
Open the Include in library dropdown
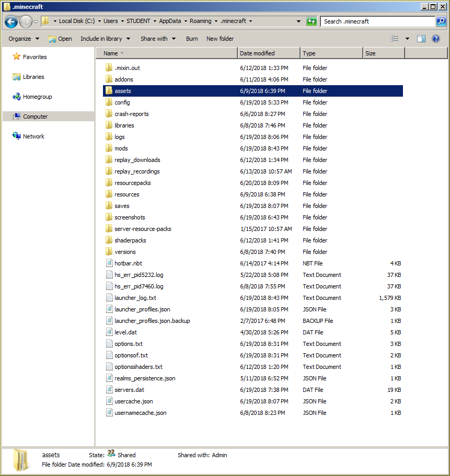(x=105, y=39)
